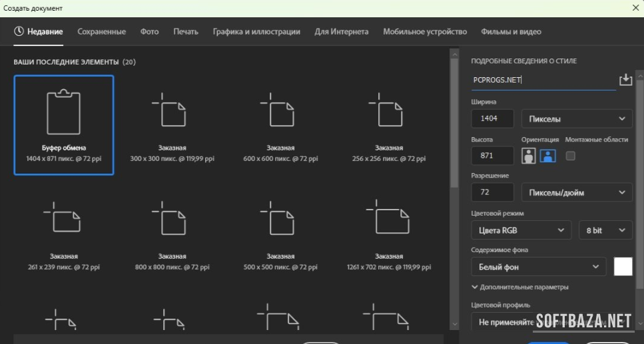Screen dimensions: 644x344
Task: Switch to the Saved tab
Action: (101, 31)
